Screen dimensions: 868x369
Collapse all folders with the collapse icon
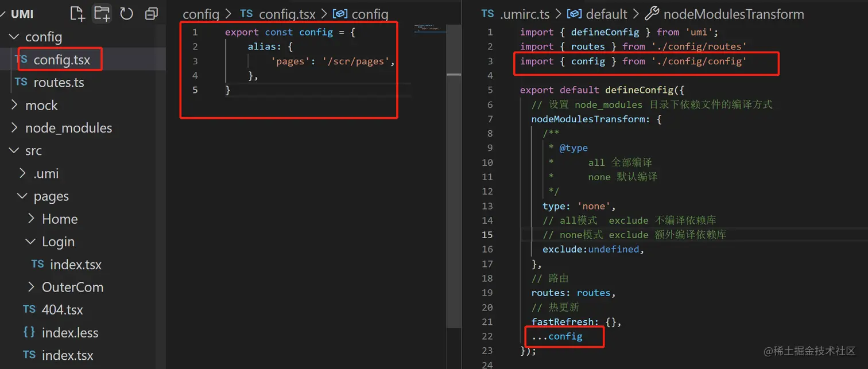pos(152,13)
